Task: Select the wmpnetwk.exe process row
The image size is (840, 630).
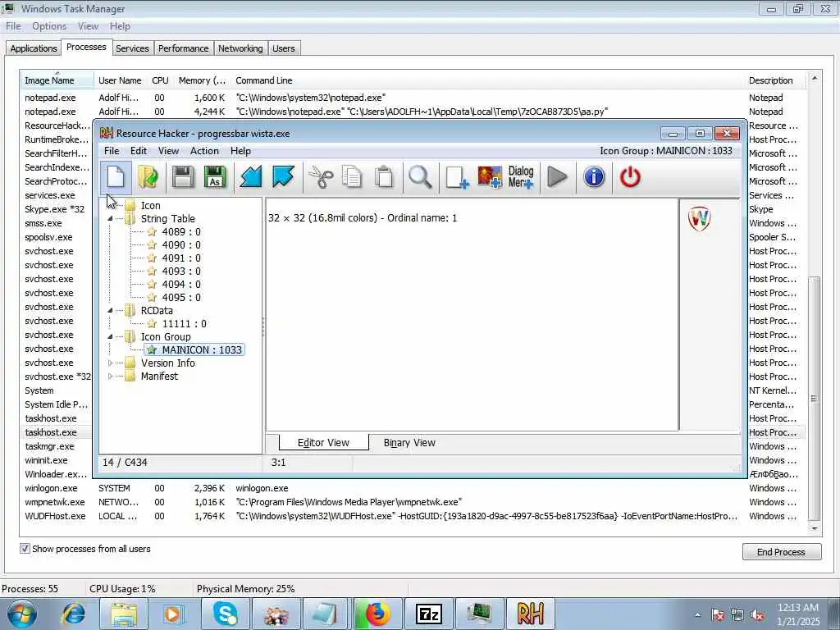Action: pos(413,503)
